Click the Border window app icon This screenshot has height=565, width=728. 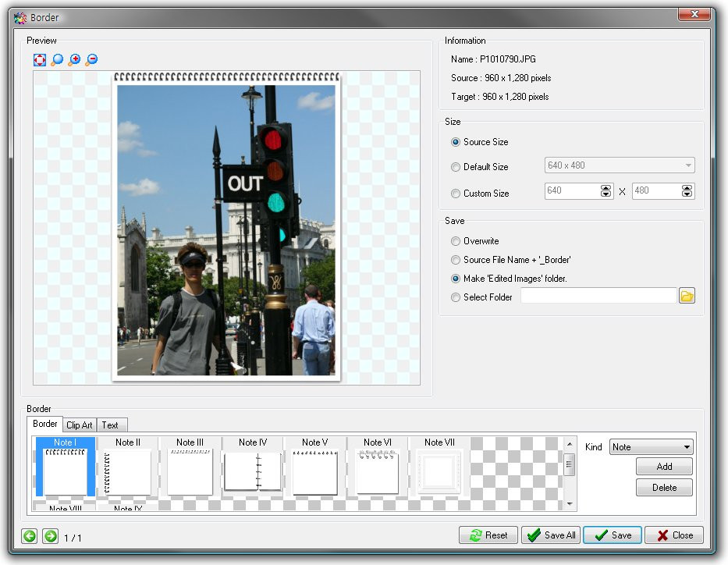click(x=20, y=18)
